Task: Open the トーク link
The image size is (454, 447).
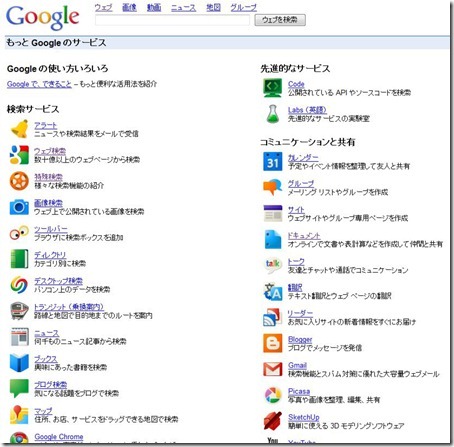Action: pos(296,262)
